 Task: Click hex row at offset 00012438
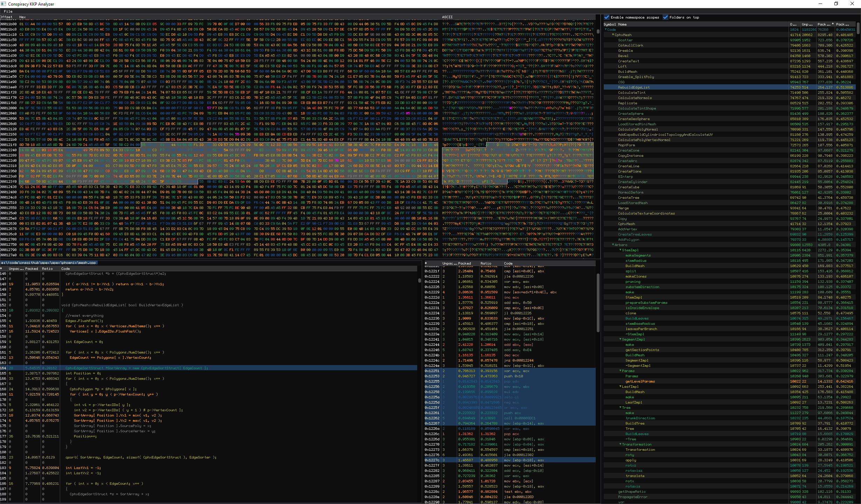pyautogui.click(x=297, y=187)
